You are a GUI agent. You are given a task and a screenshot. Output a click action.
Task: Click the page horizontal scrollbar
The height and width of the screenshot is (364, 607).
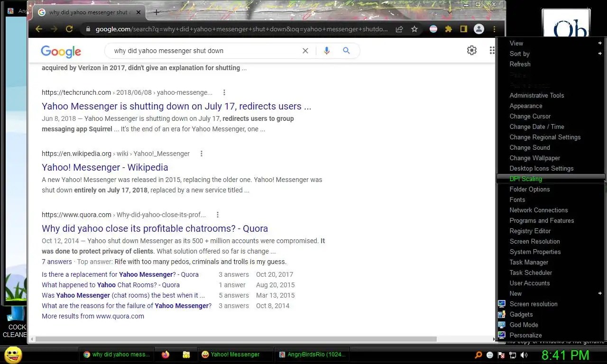pyautogui.click(x=236, y=339)
